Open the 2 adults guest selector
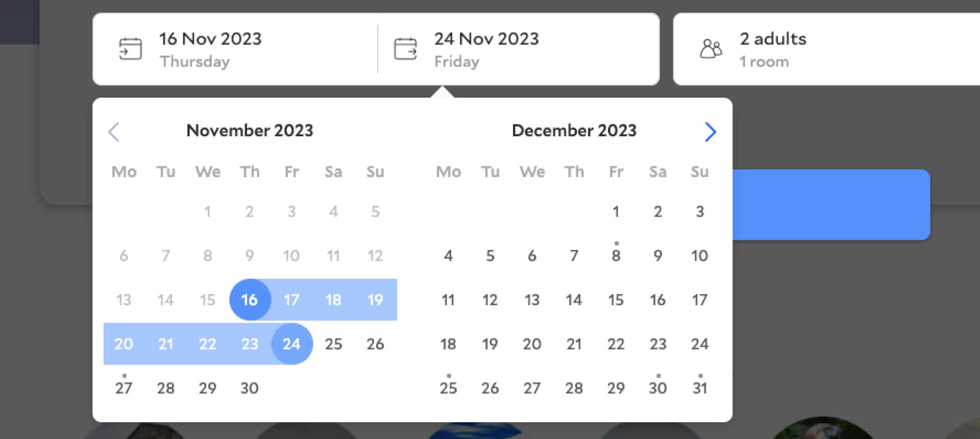Image resolution: width=980 pixels, height=439 pixels. click(773, 48)
